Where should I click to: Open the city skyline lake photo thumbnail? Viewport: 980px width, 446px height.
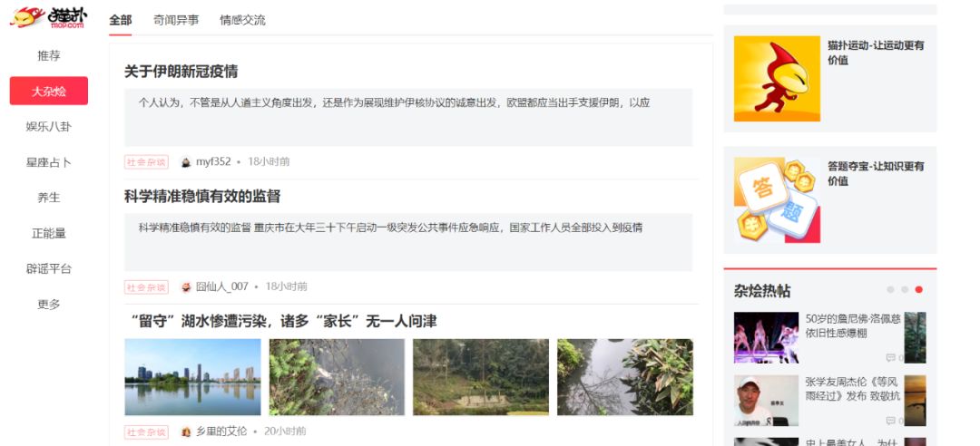tap(192, 377)
